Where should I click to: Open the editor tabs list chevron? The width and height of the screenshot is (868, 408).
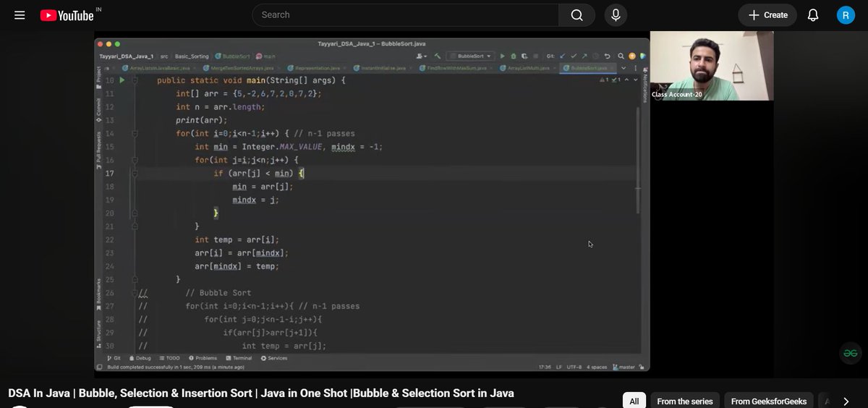[624, 68]
